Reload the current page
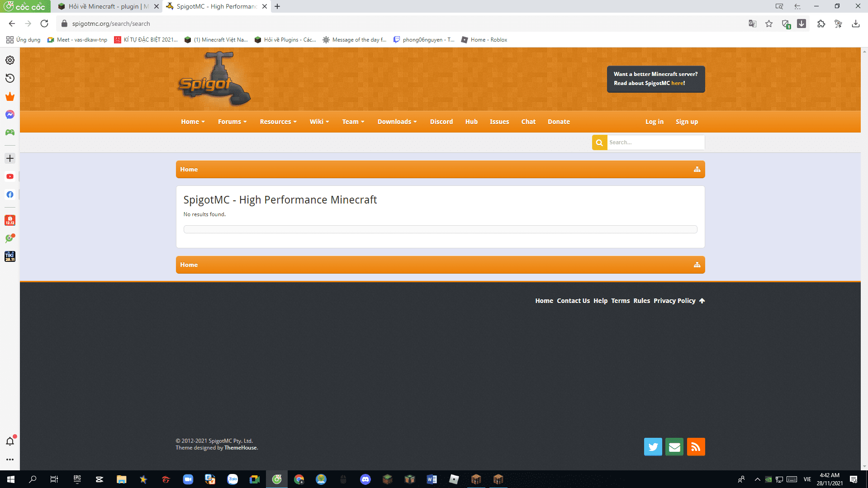This screenshot has height=488, width=868. (44, 24)
